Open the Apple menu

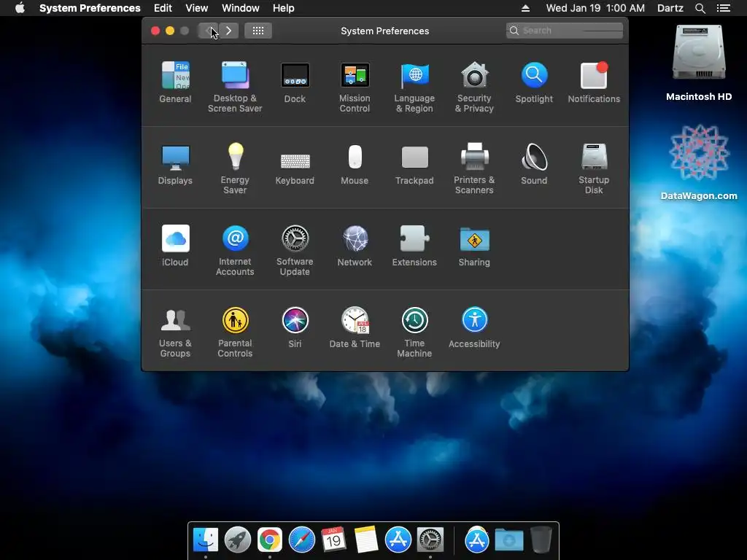[20, 8]
